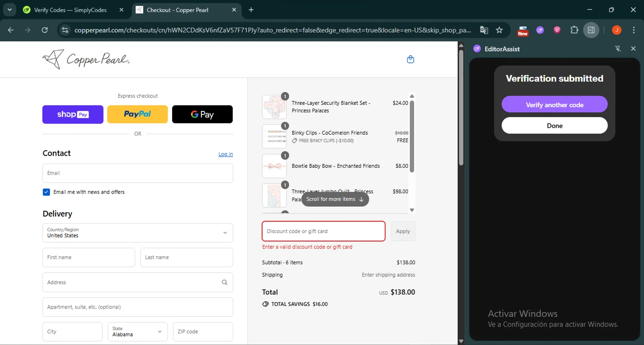The width and height of the screenshot is (644, 345).
Task: Pay with Shop Pay button
Action: pos(73,115)
